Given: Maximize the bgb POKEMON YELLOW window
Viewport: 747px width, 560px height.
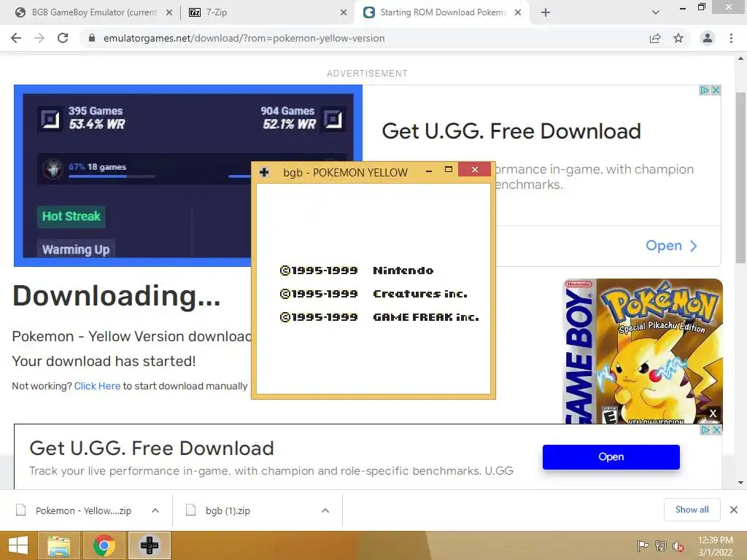Looking at the screenshot, I should (x=449, y=169).
